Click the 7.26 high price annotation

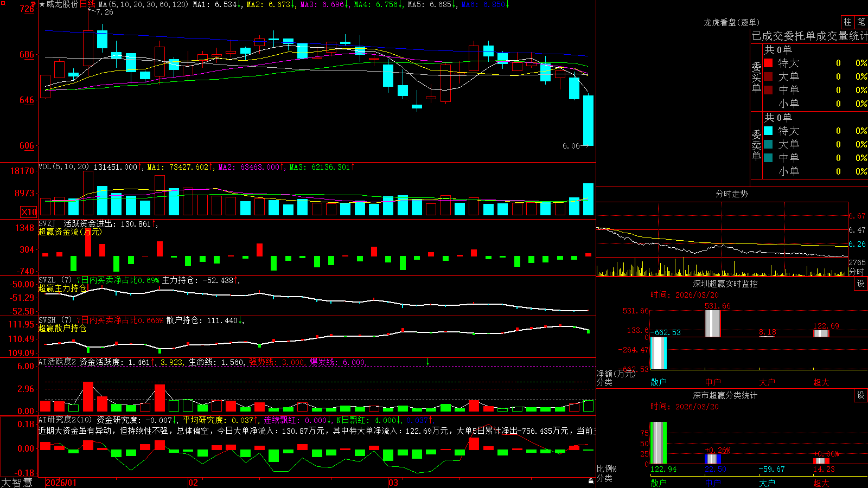[105, 12]
